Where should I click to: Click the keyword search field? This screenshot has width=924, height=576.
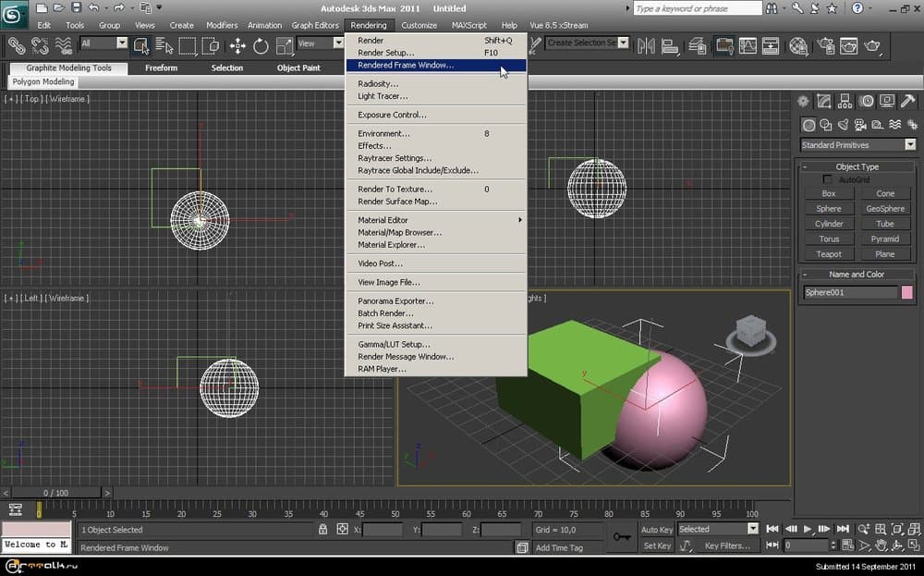click(x=698, y=8)
